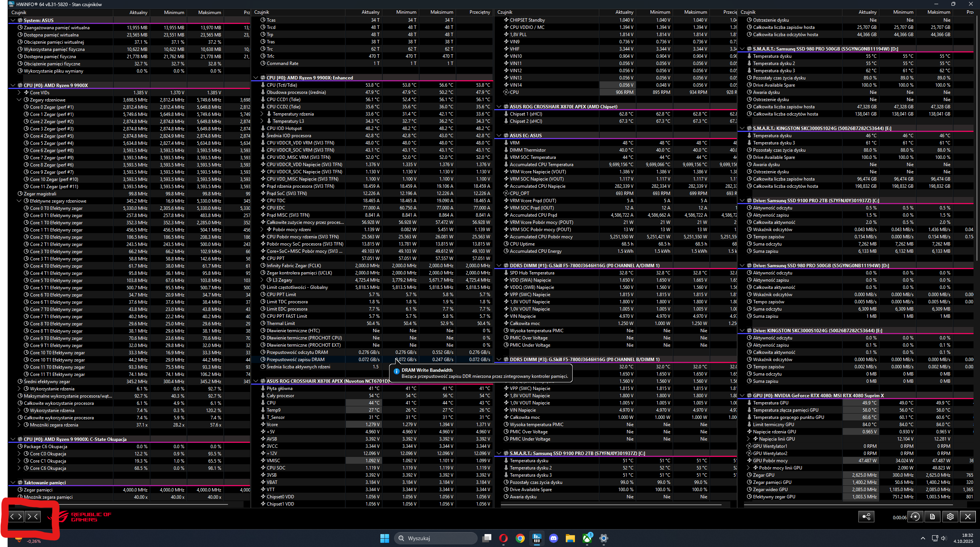The width and height of the screenshot is (980, 547).
Task: Click the Aktualny header in second panel
Action: click(x=370, y=12)
